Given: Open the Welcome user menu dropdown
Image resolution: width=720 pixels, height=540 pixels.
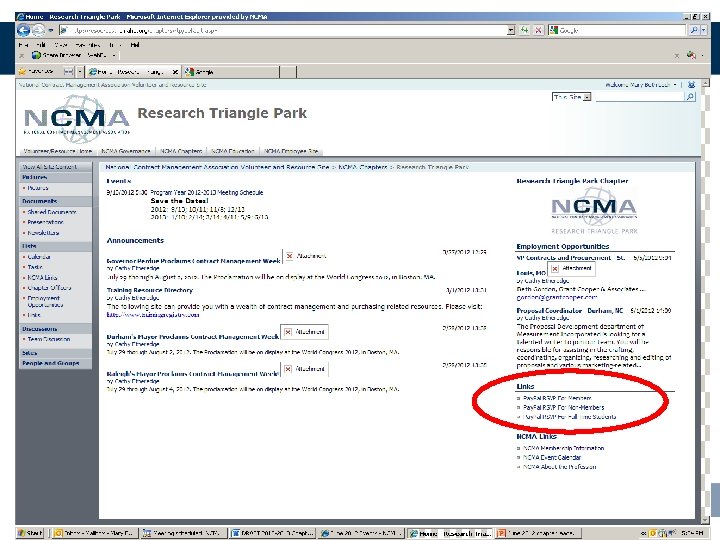Looking at the screenshot, I should (641, 85).
